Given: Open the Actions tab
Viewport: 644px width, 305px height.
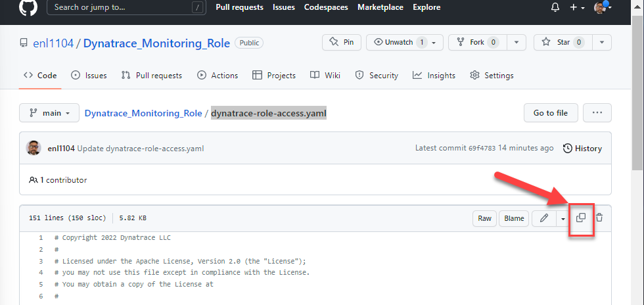Looking at the screenshot, I should 218,76.
